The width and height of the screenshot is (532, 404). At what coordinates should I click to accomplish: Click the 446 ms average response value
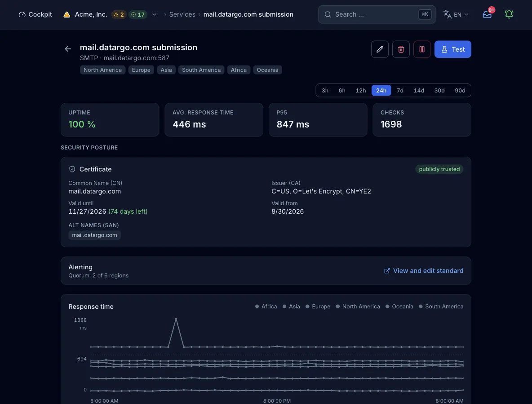pos(189,124)
